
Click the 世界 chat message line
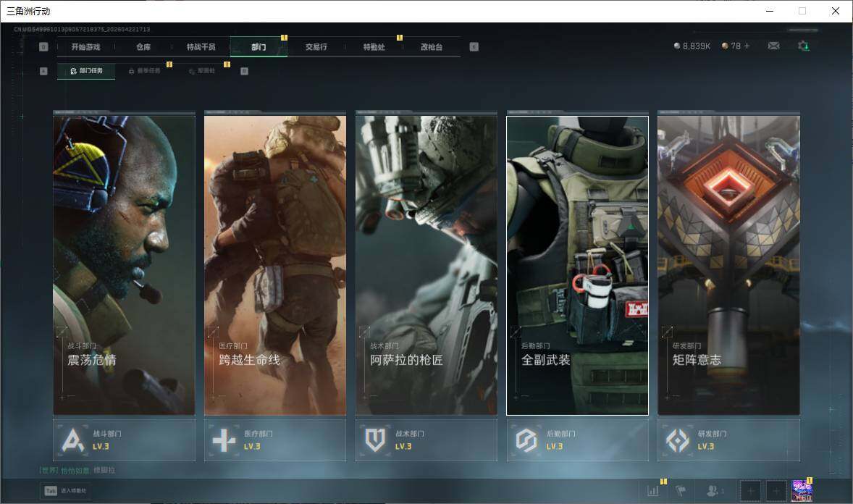pyautogui.click(x=77, y=470)
